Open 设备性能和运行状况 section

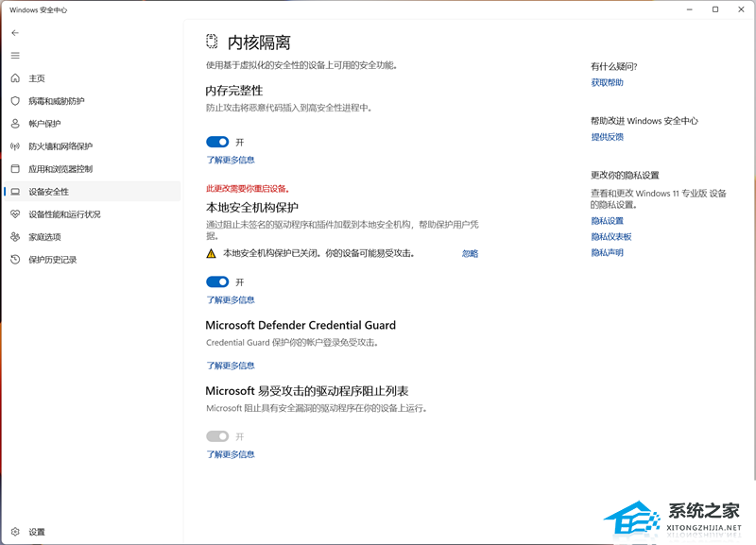point(64,214)
